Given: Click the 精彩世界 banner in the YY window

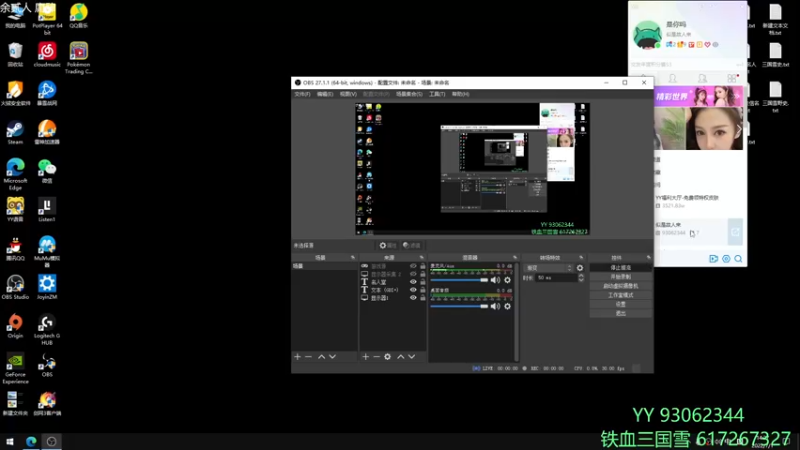Looking at the screenshot, I should point(698,96).
